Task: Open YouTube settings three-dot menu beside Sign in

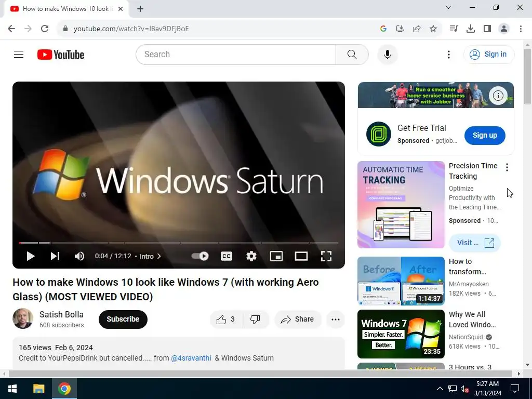Action: [448, 54]
